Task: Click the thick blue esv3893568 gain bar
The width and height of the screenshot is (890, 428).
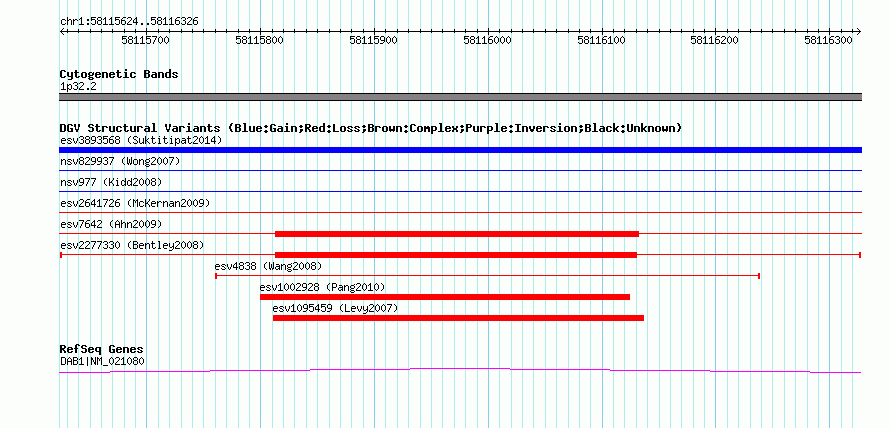Action: [x=460, y=150]
